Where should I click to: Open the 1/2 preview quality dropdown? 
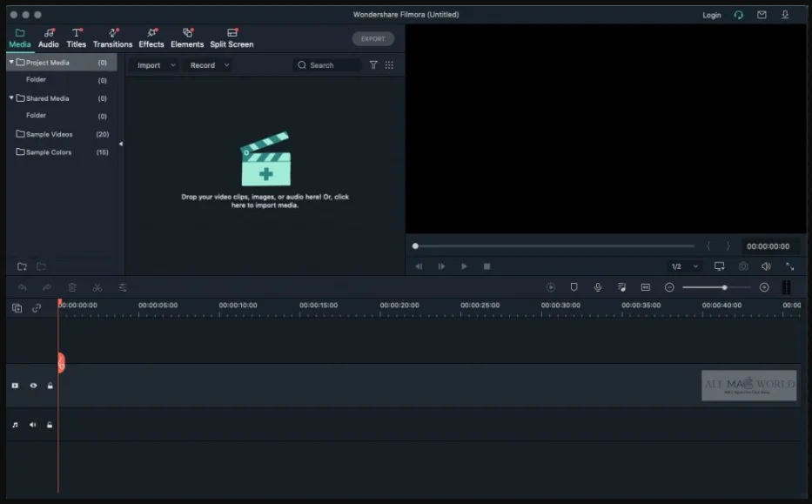(x=685, y=266)
